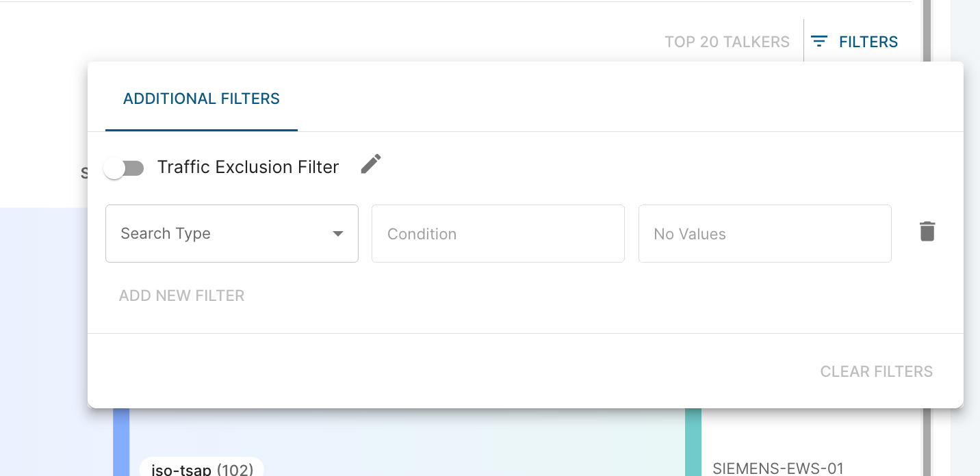
Task: Select the iso-tsap (102) protocol chip
Action: [x=202, y=468]
